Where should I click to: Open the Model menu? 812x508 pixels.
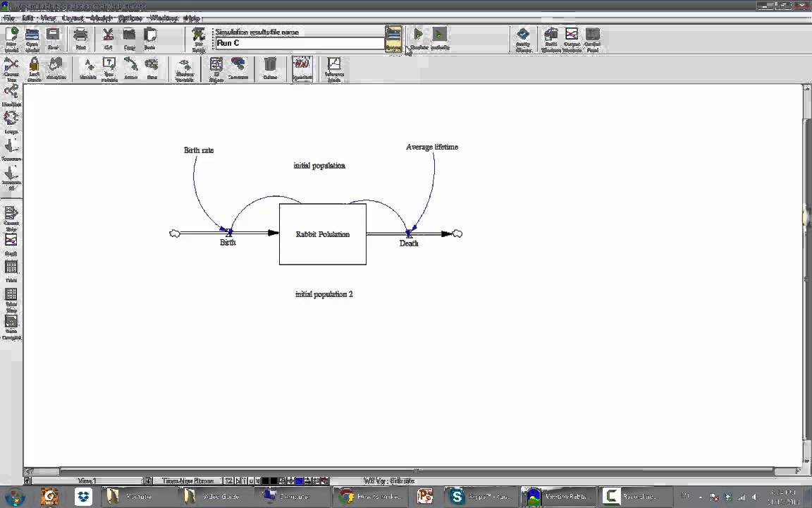tap(101, 18)
